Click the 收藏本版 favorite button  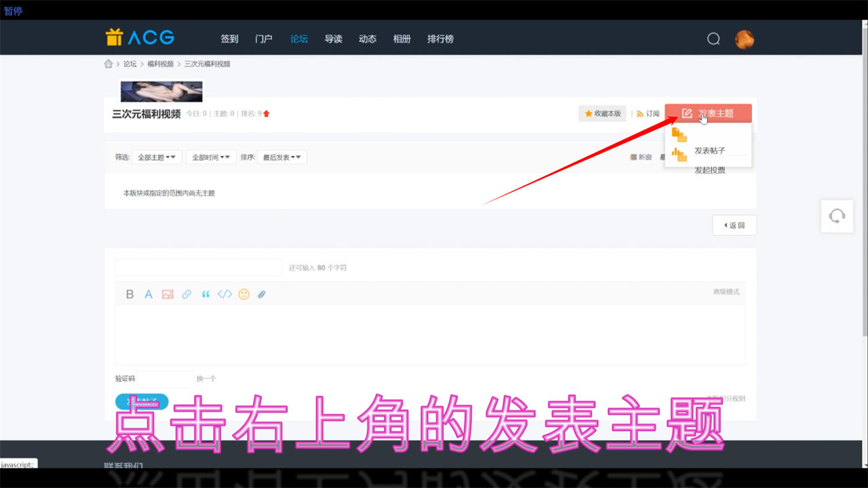tap(602, 114)
